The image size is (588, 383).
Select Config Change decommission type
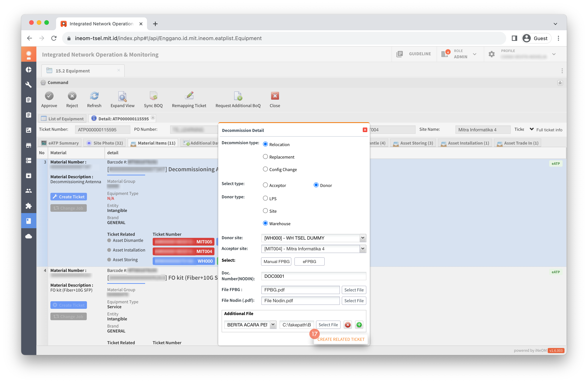pyautogui.click(x=265, y=169)
